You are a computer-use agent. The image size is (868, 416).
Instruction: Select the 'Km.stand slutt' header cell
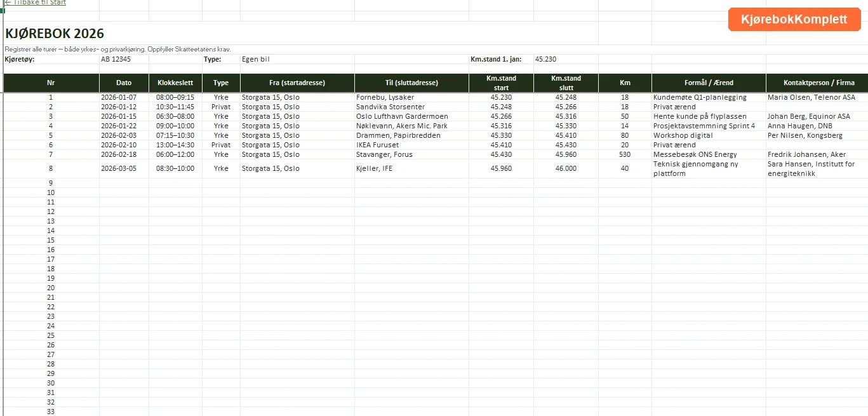click(566, 83)
